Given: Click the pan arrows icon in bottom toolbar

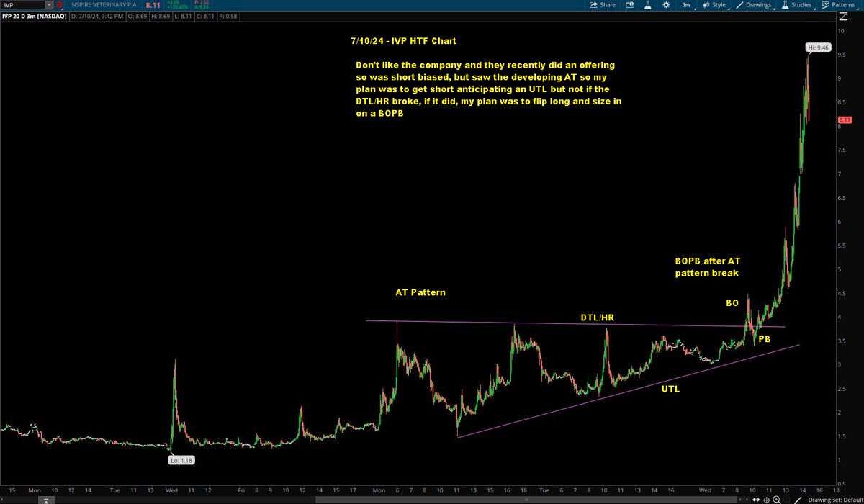Looking at the screenshot, I should (756, 500).
